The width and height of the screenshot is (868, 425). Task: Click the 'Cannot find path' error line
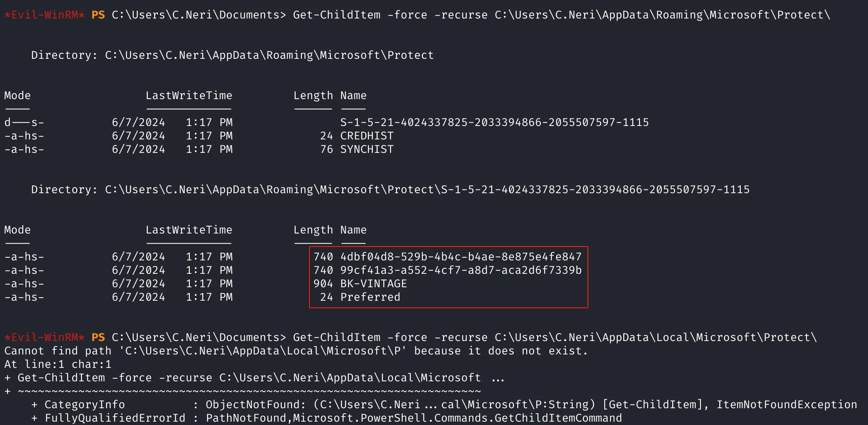click(x=296, y=351)
